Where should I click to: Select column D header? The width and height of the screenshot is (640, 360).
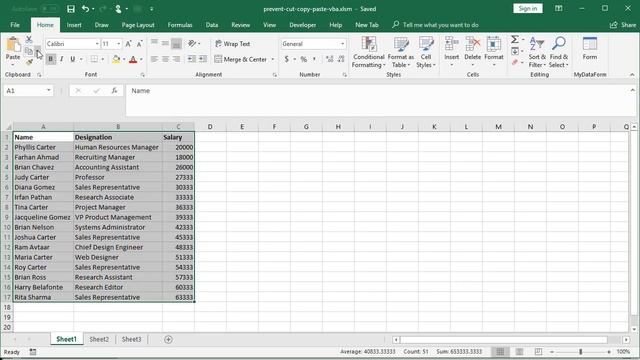pos(210,127)
